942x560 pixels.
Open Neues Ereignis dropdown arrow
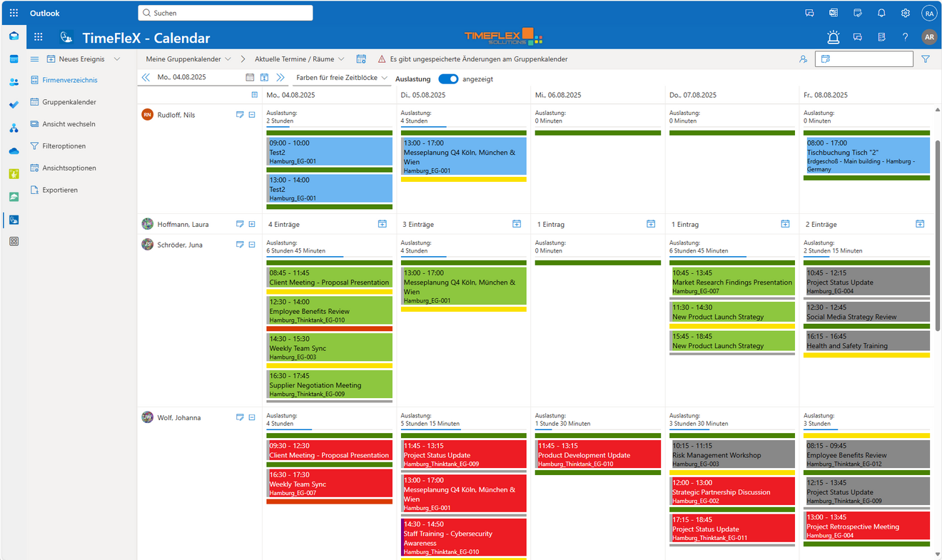(117, 59)
